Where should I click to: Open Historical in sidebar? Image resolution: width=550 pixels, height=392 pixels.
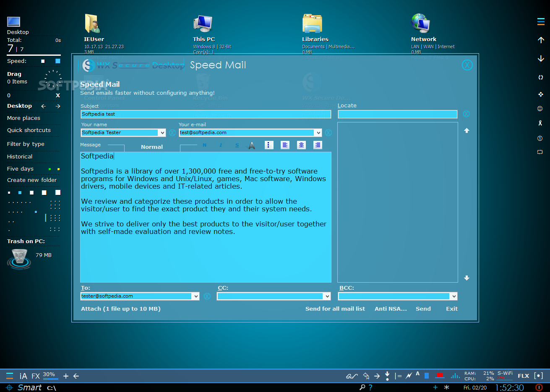(20, 157)
